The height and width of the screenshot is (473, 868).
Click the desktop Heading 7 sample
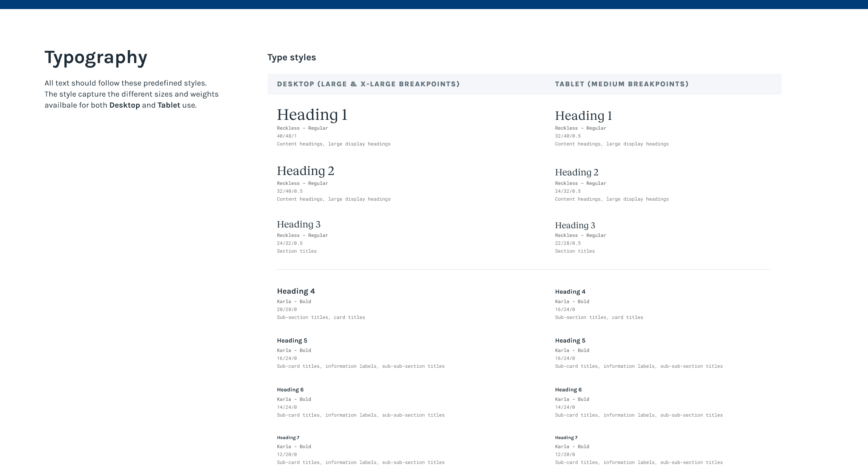(288, 438)
